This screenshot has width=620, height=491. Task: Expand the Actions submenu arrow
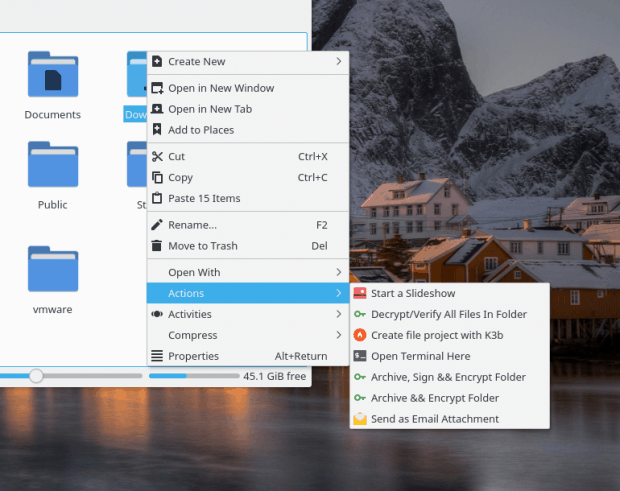339,293
